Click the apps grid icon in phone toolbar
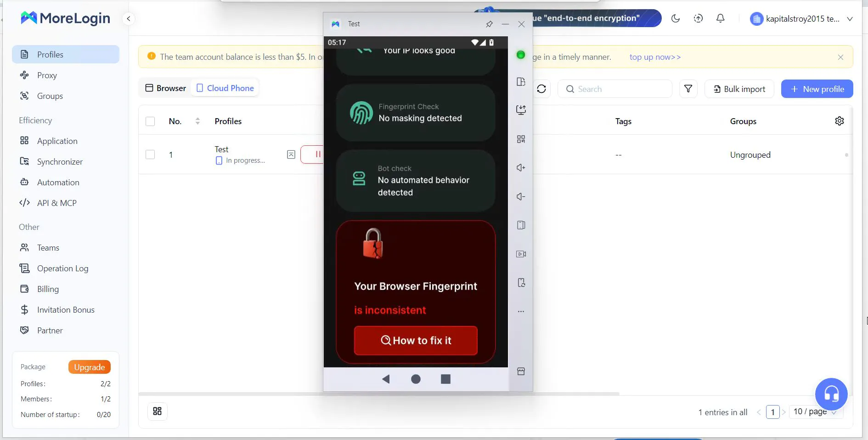Screen dimensions: 868x440 (x=521, y=139)
